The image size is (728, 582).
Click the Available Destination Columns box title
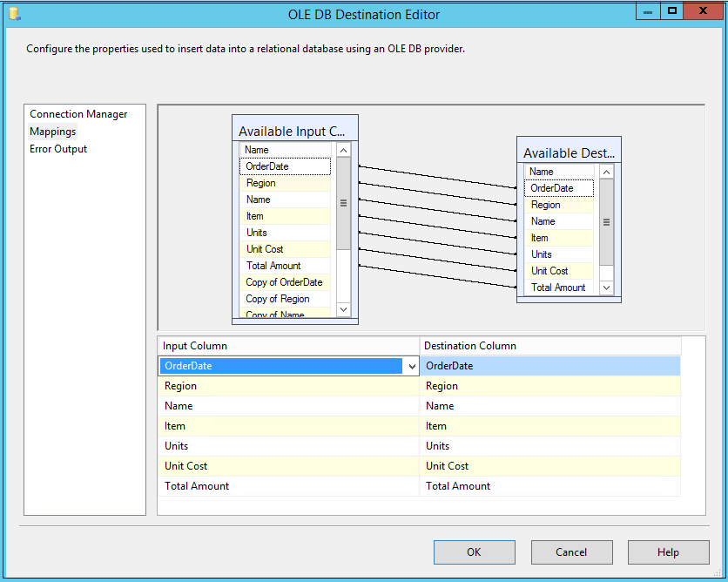pos(569,150)
